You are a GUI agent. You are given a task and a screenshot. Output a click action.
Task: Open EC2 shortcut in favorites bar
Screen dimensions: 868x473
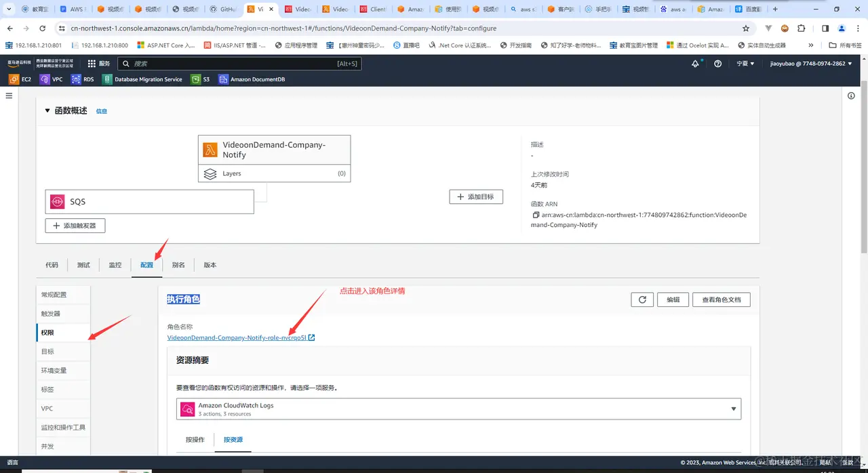[20, 79]
